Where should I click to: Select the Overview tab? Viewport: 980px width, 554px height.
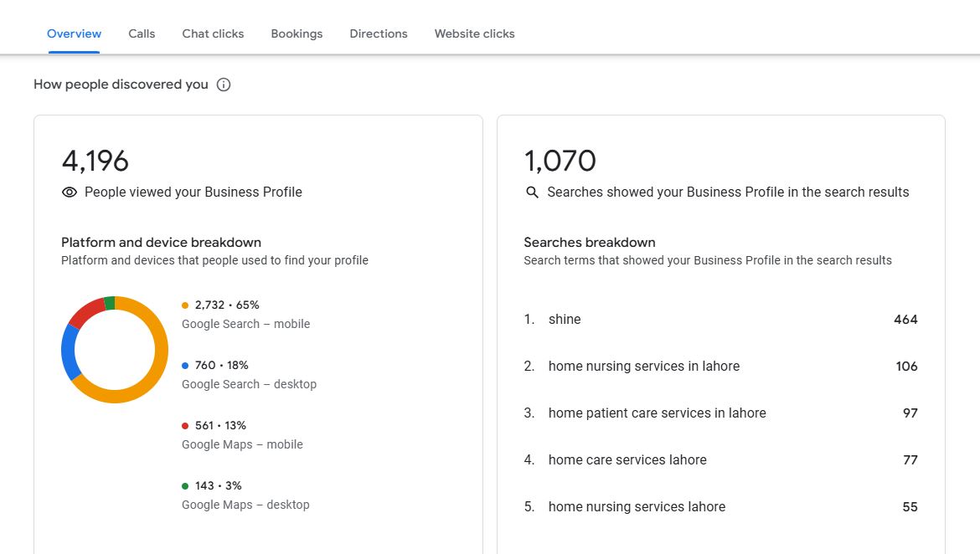tap(74, 34)
